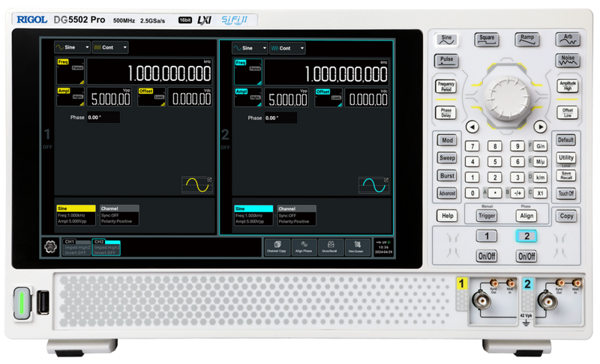
Task: Edit CH2 amplitude 5.000,00 Vpp field
Action: point(286,98)
